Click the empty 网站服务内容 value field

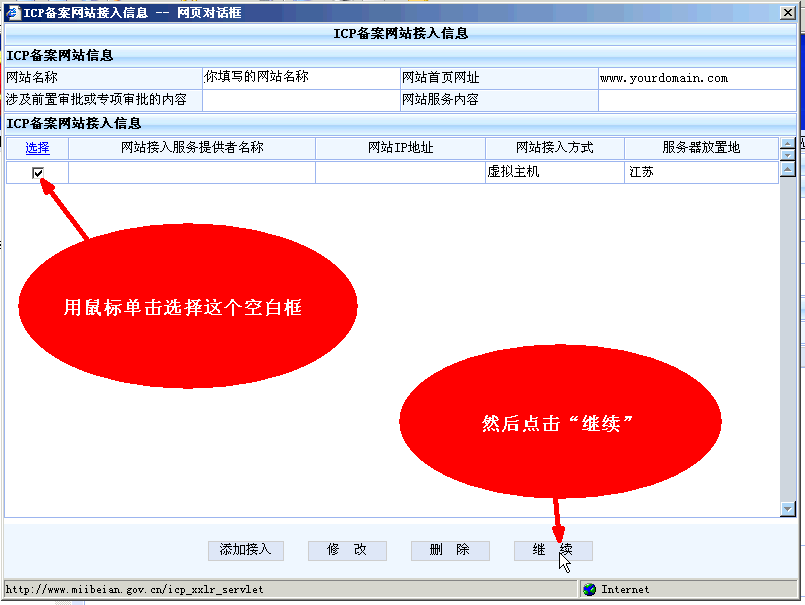pos(697,100)
